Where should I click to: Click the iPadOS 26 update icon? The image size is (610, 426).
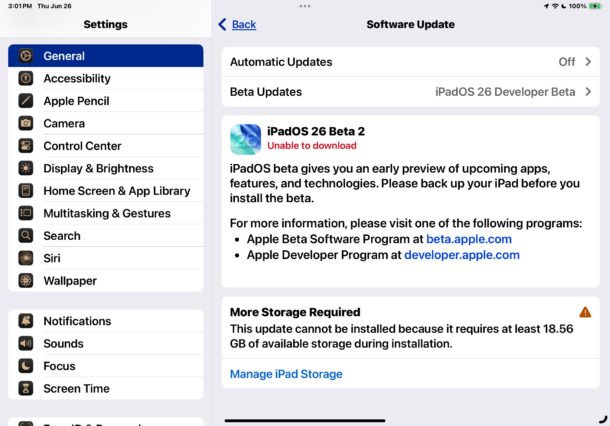tap(245, 139)
